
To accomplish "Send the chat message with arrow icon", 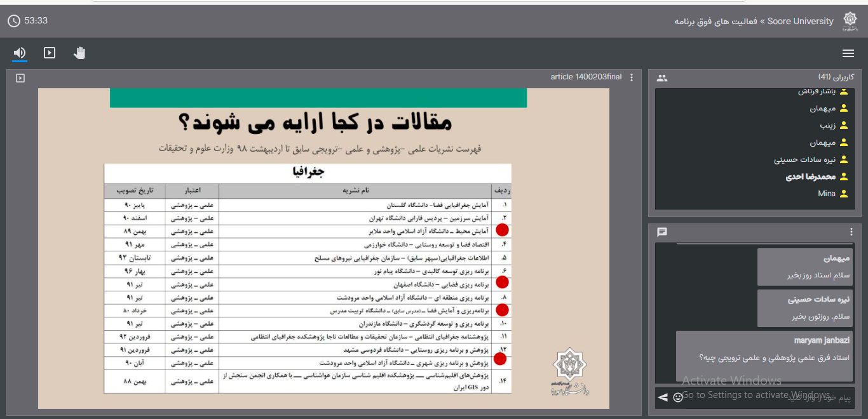I will point(663,397).
